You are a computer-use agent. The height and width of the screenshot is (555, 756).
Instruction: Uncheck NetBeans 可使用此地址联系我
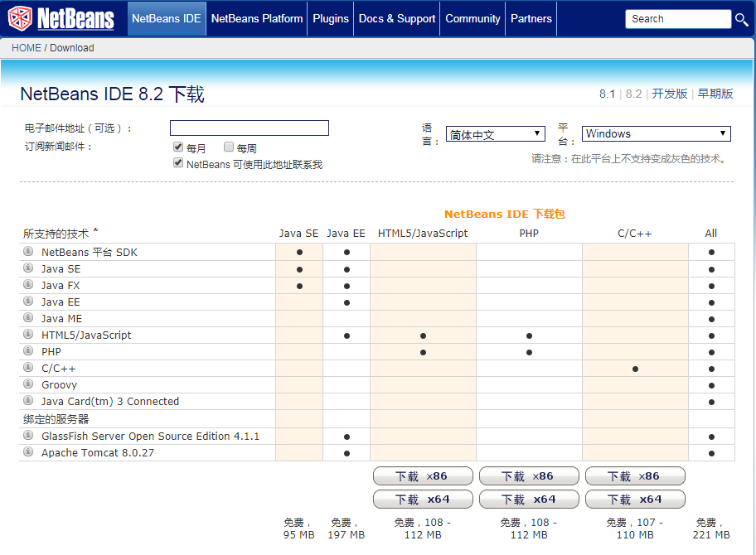[x=178, y=163]
